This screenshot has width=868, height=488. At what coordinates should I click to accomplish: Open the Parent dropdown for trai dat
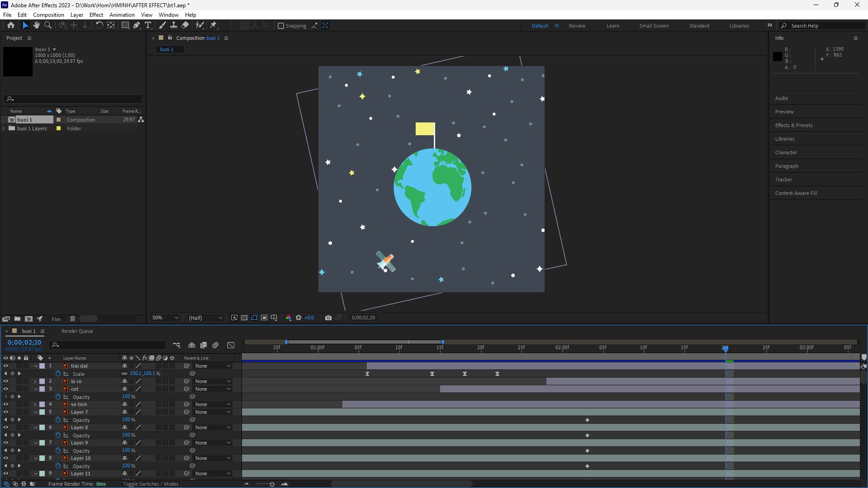tap(213, 366)
